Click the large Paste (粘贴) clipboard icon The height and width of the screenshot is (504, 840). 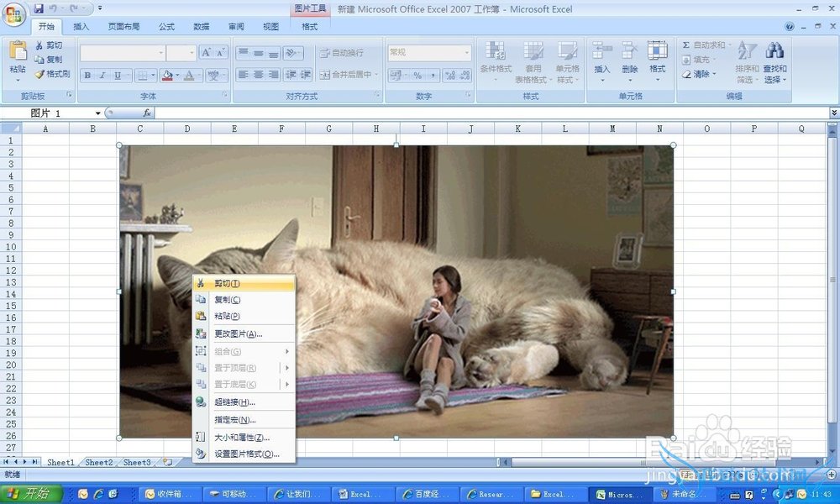(x=17, y=51)
